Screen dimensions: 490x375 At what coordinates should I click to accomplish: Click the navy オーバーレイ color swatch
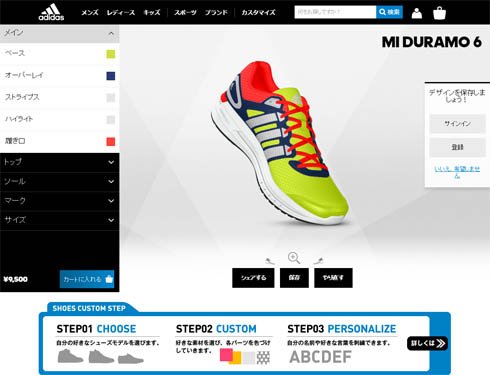(111, 76)
